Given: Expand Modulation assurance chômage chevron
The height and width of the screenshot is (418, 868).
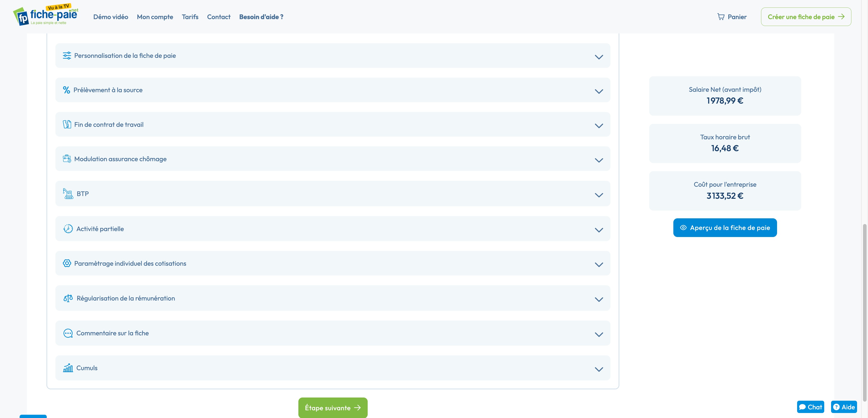Looking at the screenshot, I should coord(599,160).
